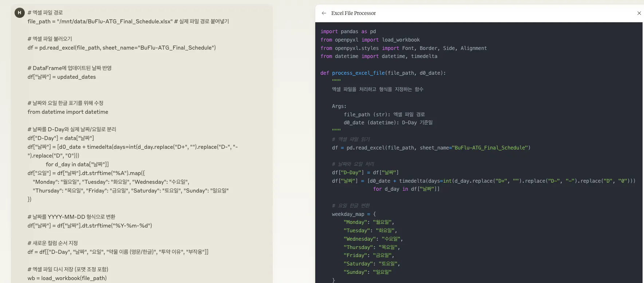The height and width of the screenshot is (283, 644).
Task: Click 'for d_day in data["날짜"]]' in chat message
Action: [77, 164]
